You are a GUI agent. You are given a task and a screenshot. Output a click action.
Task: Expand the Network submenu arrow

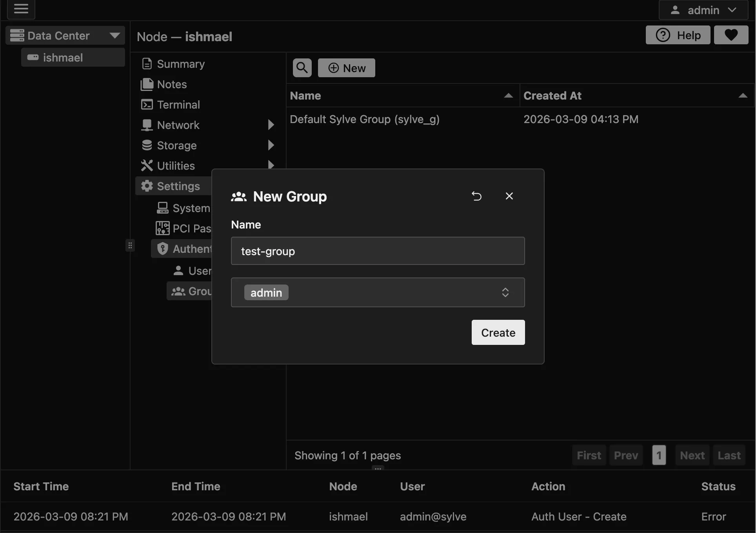(271, 125)
